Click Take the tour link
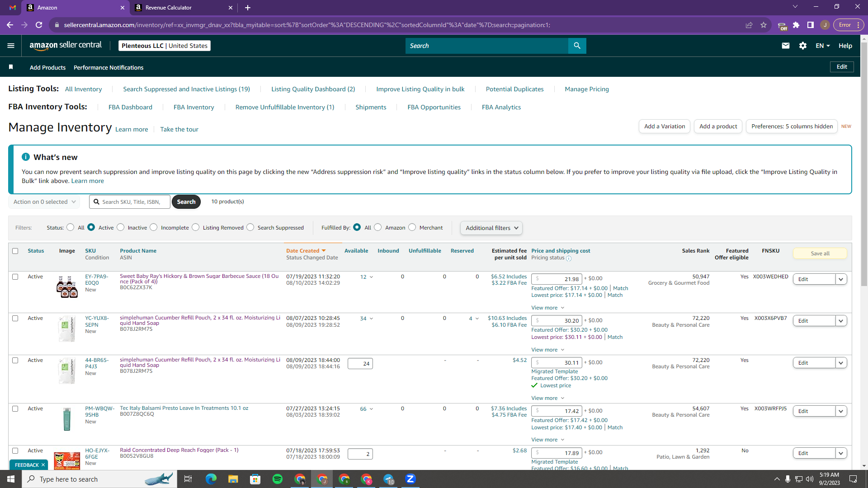This screenshot has width=868, height=488. 179,129
